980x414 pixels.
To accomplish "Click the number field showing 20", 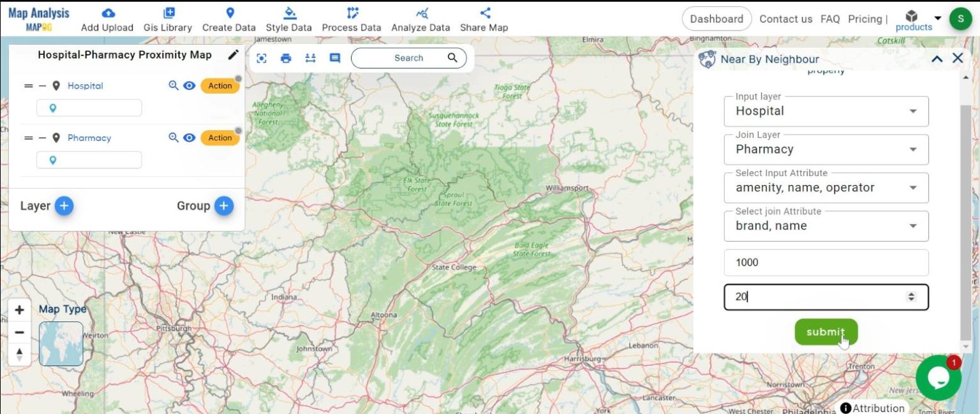I will [826, 297].
